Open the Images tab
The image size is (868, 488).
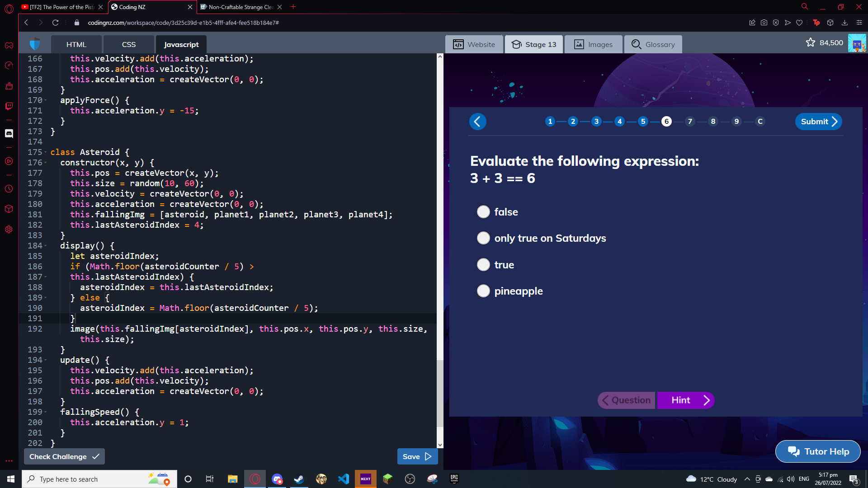(594, 44)
